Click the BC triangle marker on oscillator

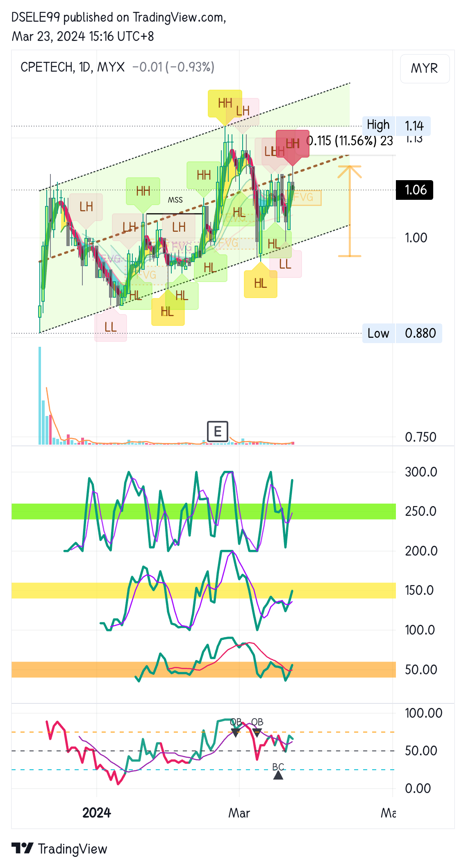[278, 775]
